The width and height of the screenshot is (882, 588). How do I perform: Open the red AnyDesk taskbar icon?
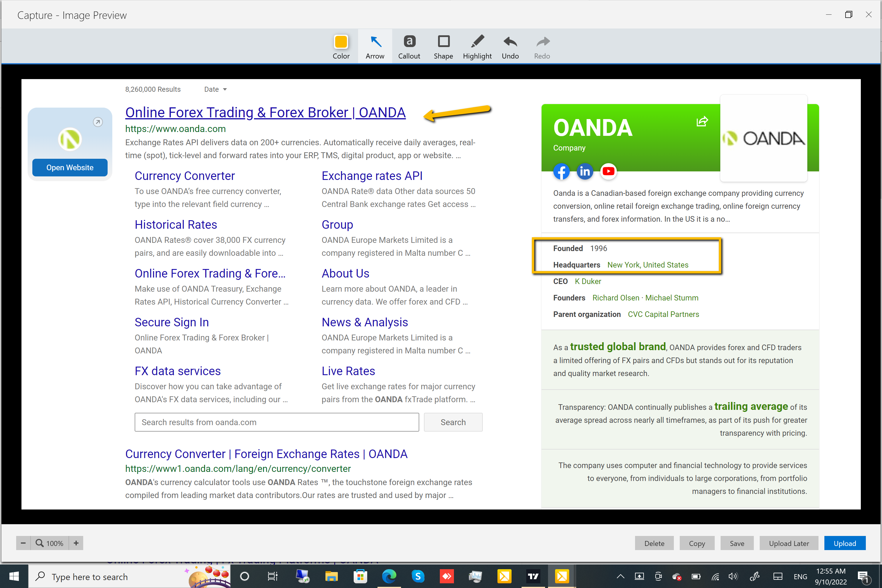(447, 576)
